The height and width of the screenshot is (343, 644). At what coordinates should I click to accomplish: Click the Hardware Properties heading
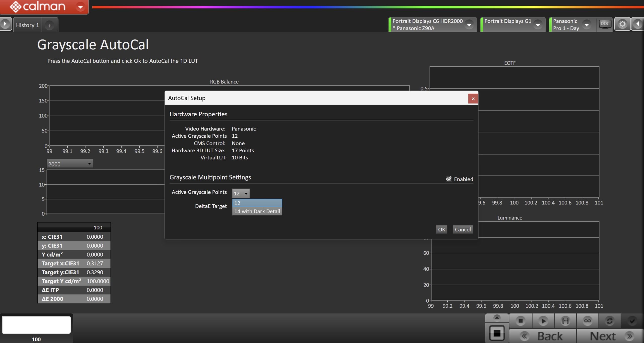click(x=198, y=114)
